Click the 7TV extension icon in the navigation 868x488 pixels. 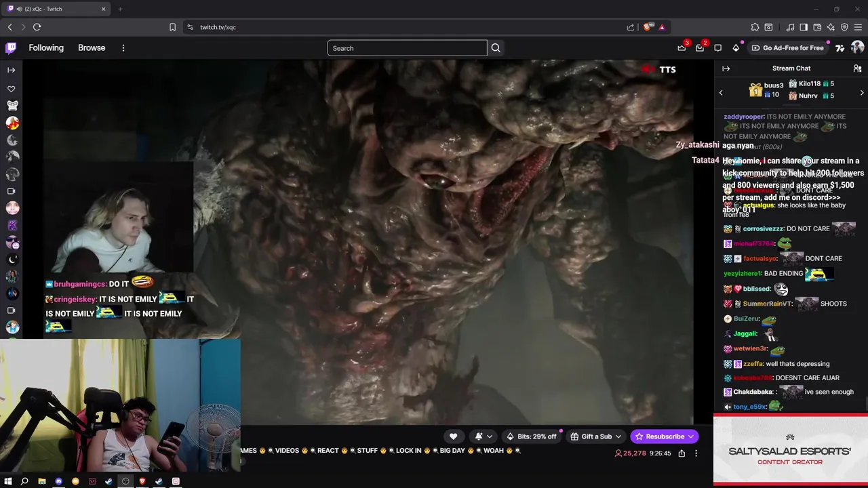pyautogui.click(x=840, y=48)
